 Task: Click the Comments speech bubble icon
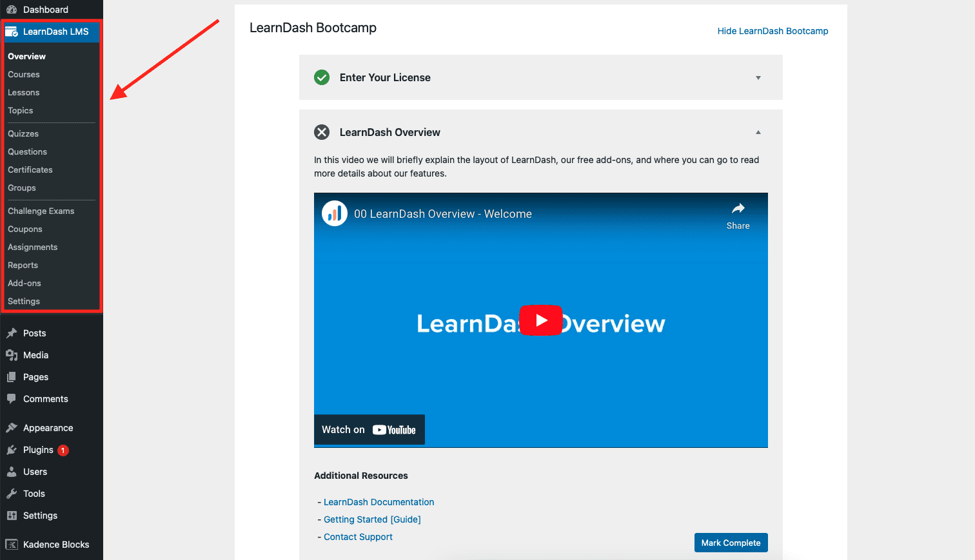pos(12,399)
